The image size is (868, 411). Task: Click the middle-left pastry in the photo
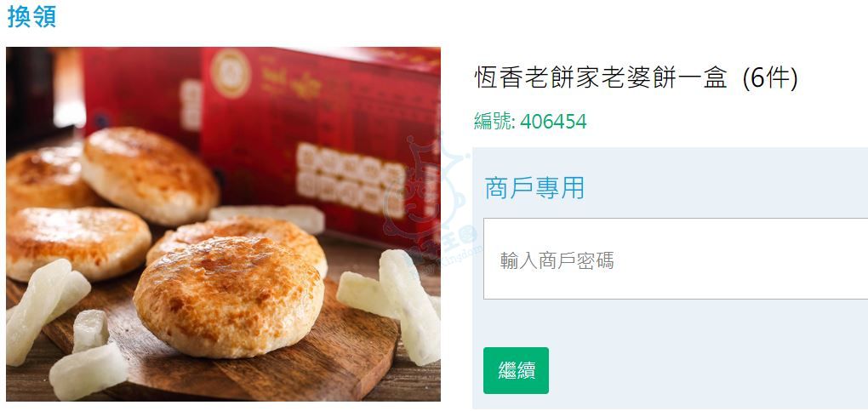[77, 243]
